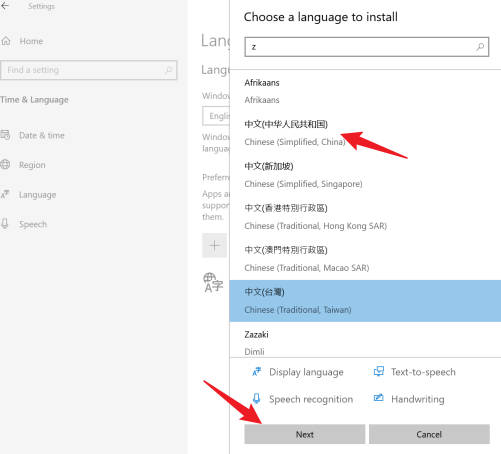Open the Home icon in sidebar

(6, 41)
